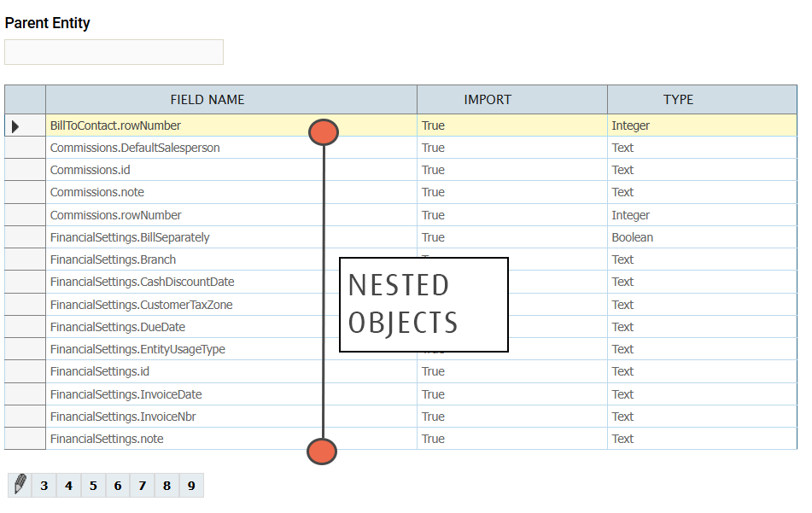Go to page 3 in the pager
The image size is (812, 513).
[x=44, y=486]
